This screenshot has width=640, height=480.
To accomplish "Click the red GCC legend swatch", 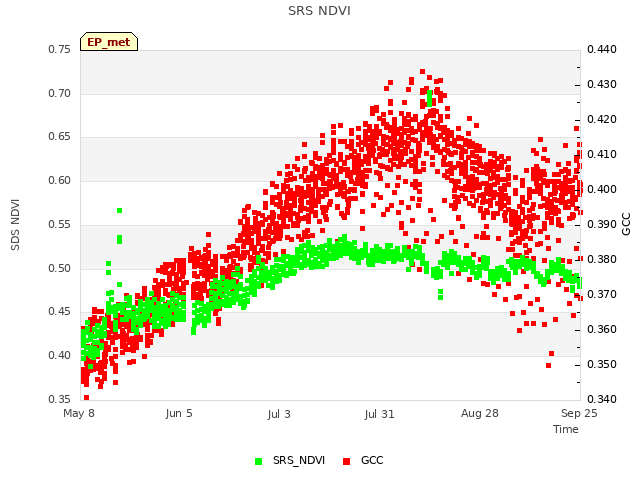I will coord(347,461).
